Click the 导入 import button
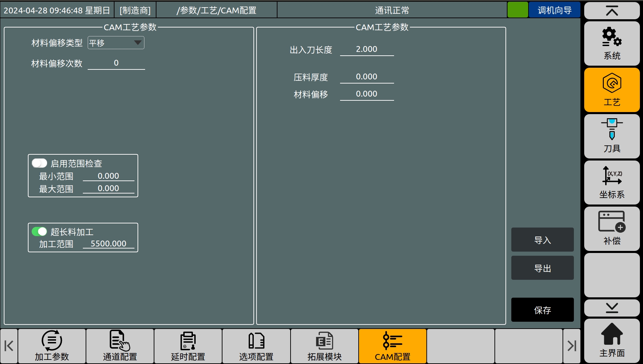Image resolution: width=643 pixels, height=364 pixels. pyautogui.click(x=542, y=240)
